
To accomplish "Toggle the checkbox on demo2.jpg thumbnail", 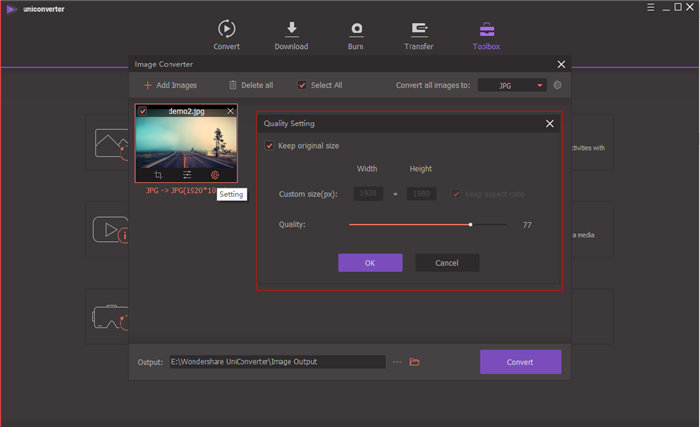I will coord(143,111).
